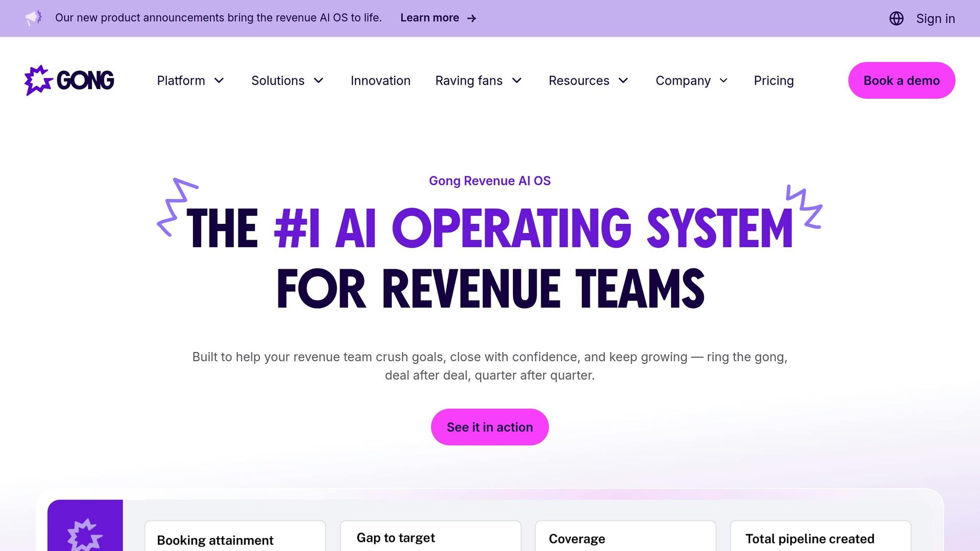Expand the Resources dropdown
The height and width of the screenshot is (551, 980).
[588, 81]
